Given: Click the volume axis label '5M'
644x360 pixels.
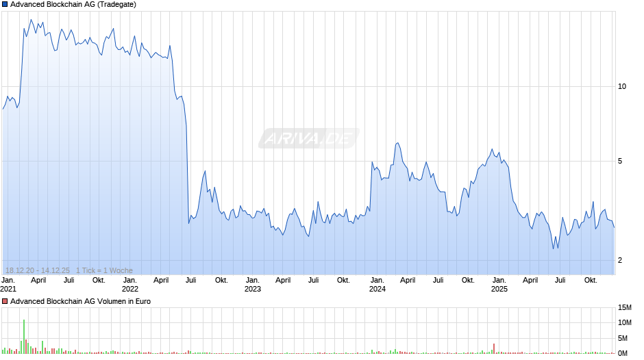Looking at the screenshot, I should [623, 338].
